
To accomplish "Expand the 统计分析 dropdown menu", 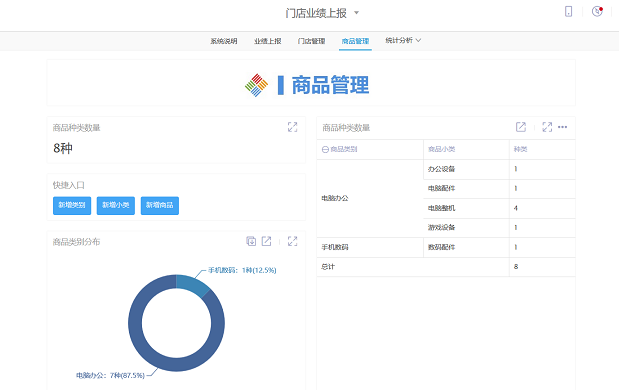I will 403,40.
